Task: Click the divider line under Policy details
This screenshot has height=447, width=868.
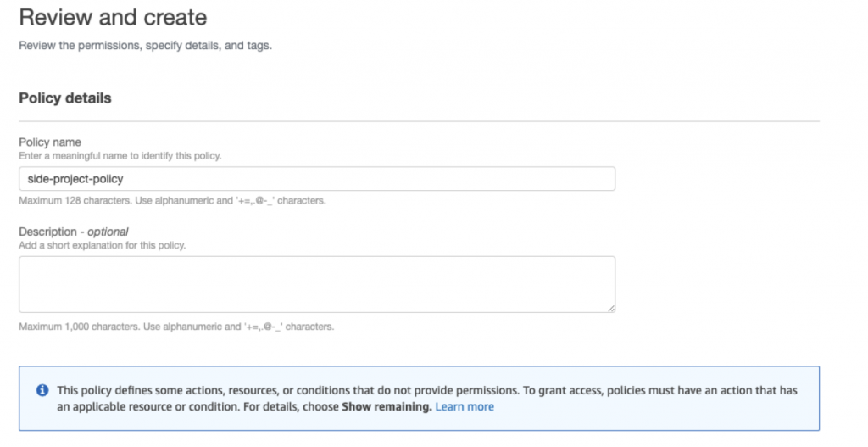Action: pyautogui.click(x=419, y=122)
